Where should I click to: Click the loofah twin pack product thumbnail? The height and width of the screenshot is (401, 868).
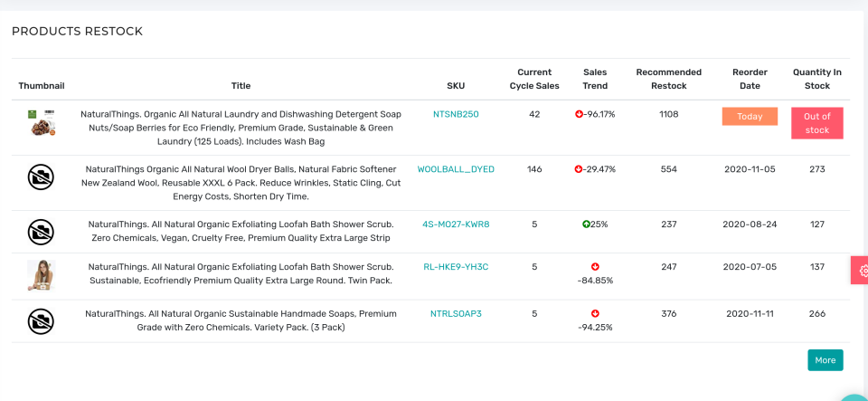point(41,275)
